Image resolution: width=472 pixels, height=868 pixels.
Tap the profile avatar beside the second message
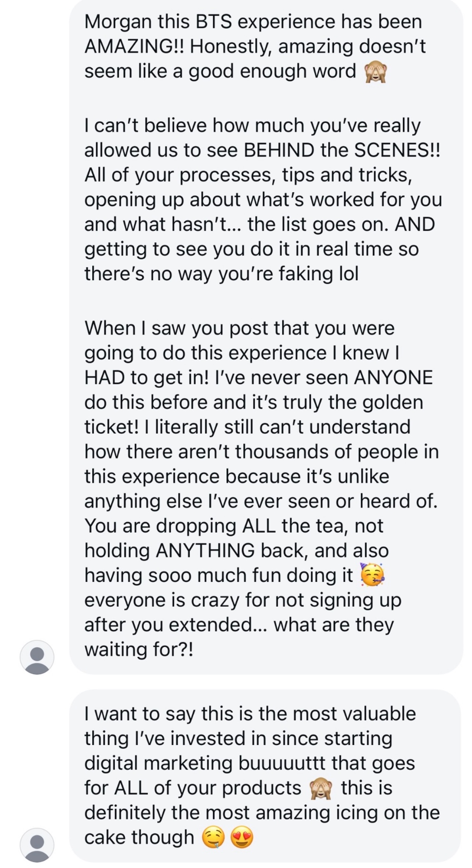pyautogui.click(x=37, y=845)
